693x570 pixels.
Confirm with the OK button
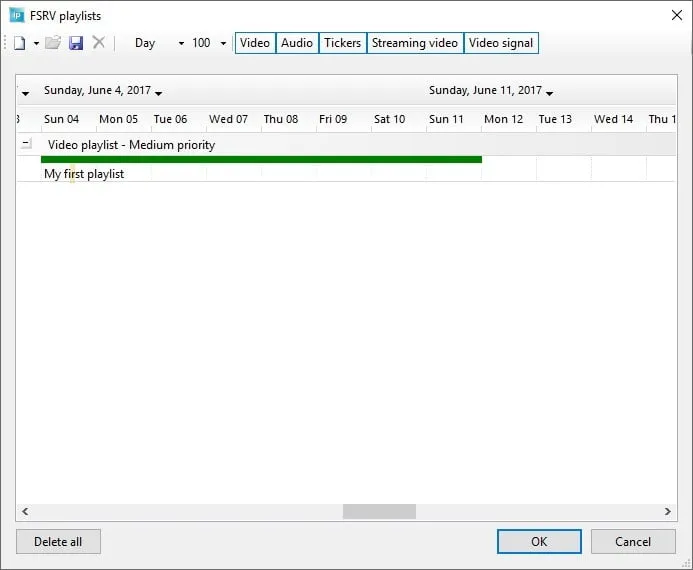click(x=539, y=542)
